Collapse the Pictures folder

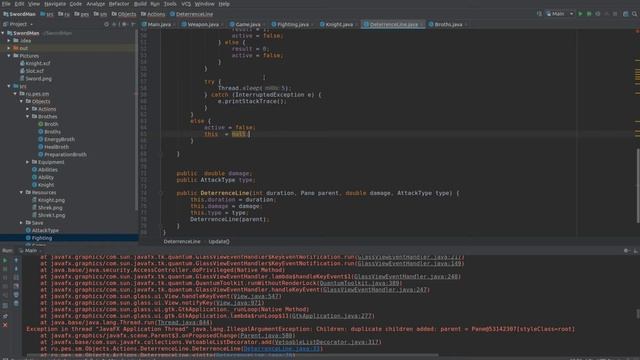pos(9,56)
